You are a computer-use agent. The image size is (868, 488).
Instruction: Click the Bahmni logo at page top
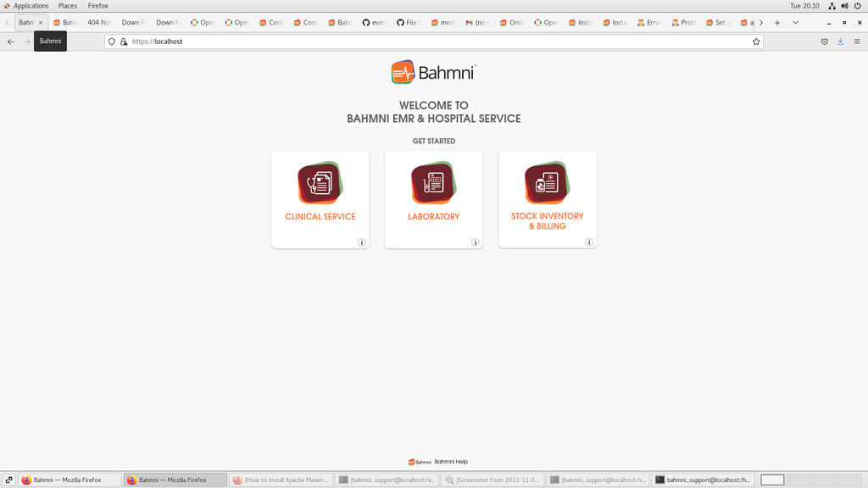click(x=433, y=73)
